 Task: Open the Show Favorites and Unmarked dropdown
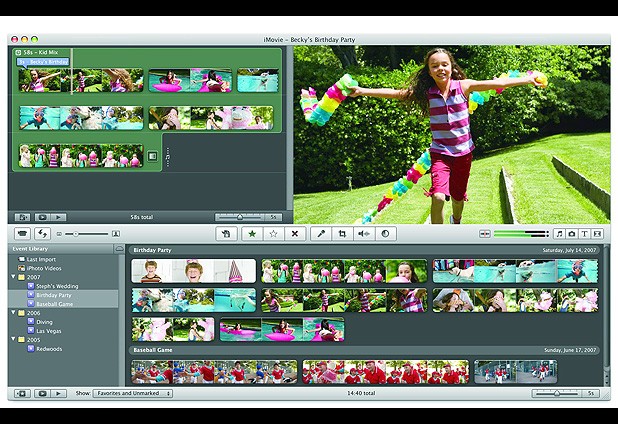133,393
